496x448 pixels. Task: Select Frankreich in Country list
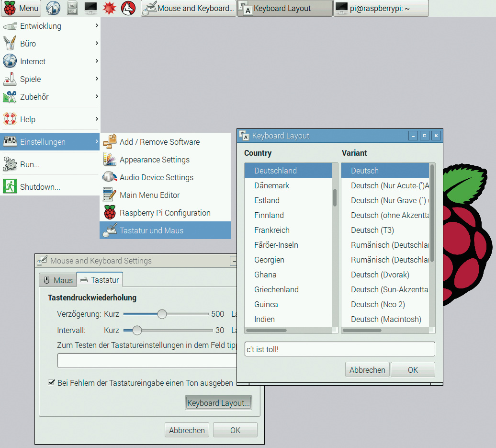[288, 230]
